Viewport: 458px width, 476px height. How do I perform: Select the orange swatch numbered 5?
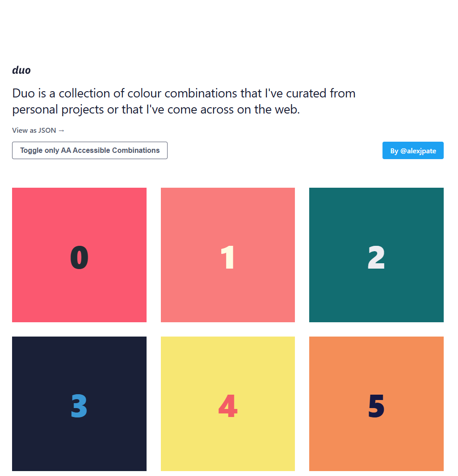[x=376, y=404]
